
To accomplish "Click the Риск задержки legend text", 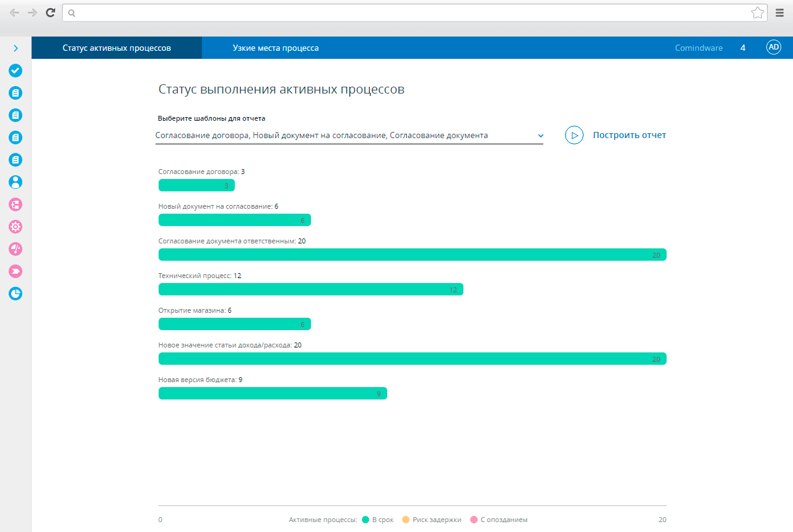I will point(437,520).
